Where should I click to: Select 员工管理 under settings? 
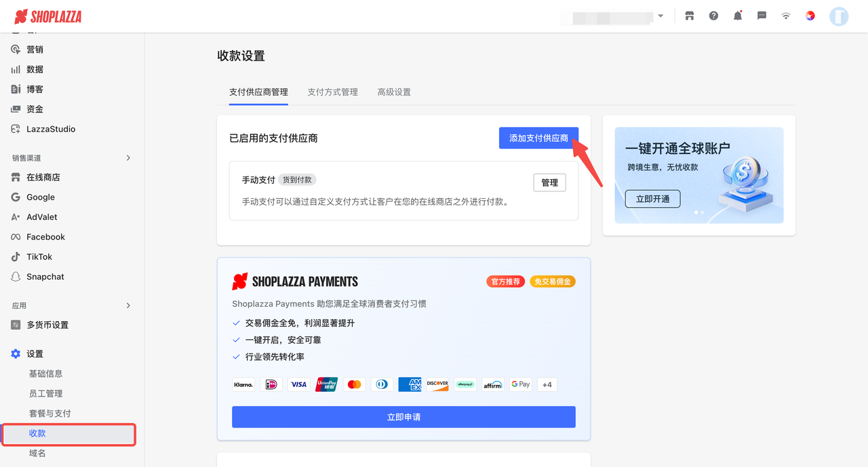(x=45, y=393)
